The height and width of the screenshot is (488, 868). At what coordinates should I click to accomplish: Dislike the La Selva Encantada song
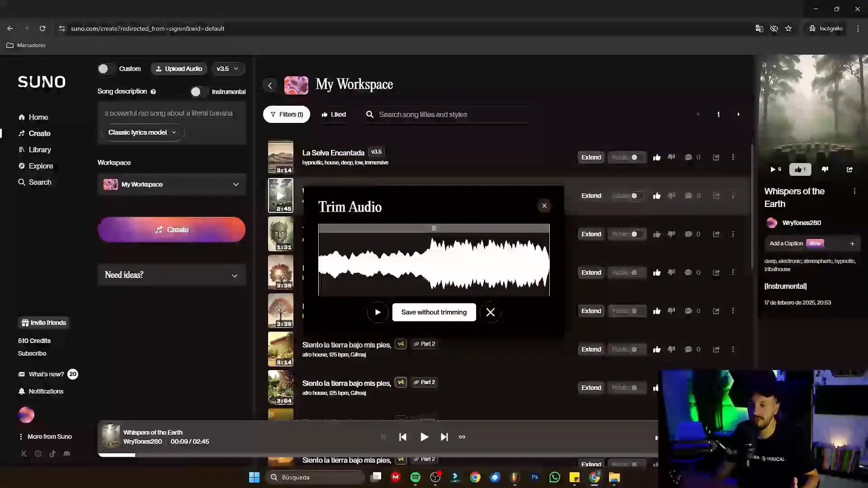pos(671,157)
